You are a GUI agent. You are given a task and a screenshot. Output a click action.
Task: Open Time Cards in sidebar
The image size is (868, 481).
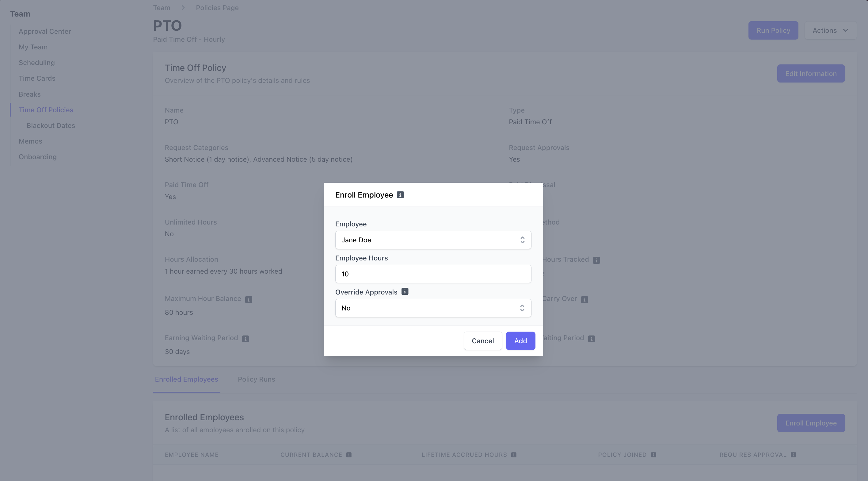tap(37, 78)
